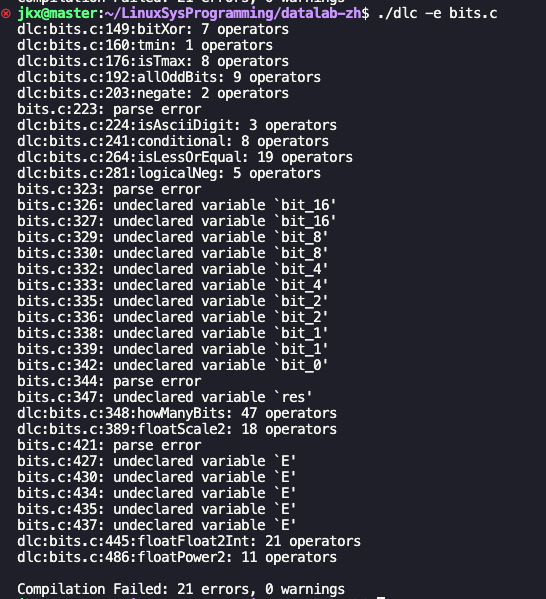
Task: Open bits.c:421 parse error link
Action: tap(109, 445)
